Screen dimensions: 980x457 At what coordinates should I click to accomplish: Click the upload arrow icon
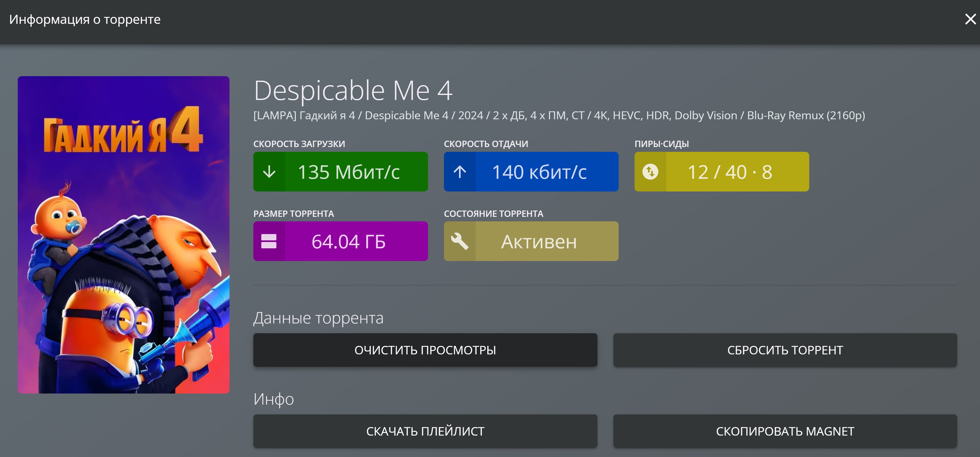(460, 172)
